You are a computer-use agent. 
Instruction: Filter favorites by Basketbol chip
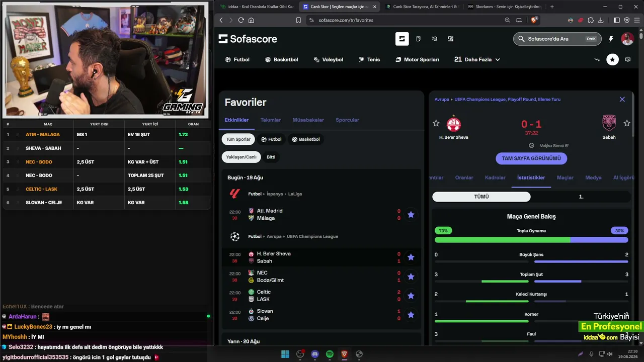[x=306, y=139]
